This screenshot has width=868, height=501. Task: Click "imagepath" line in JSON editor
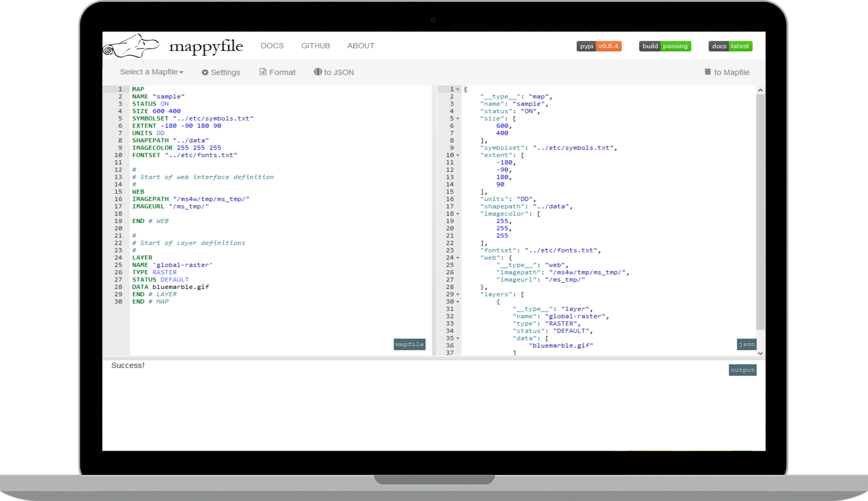pos(563,273)
